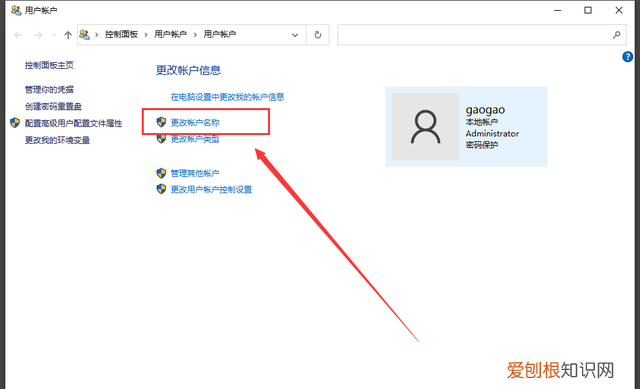Click the user accounts icon in address bar

[84, 35]
